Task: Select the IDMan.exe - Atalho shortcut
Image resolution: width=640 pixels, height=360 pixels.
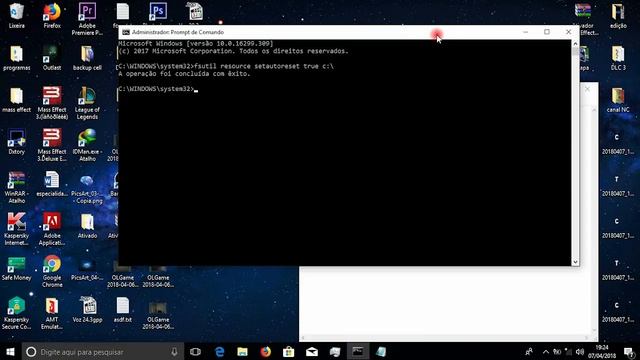Action: tap(87, 145)
